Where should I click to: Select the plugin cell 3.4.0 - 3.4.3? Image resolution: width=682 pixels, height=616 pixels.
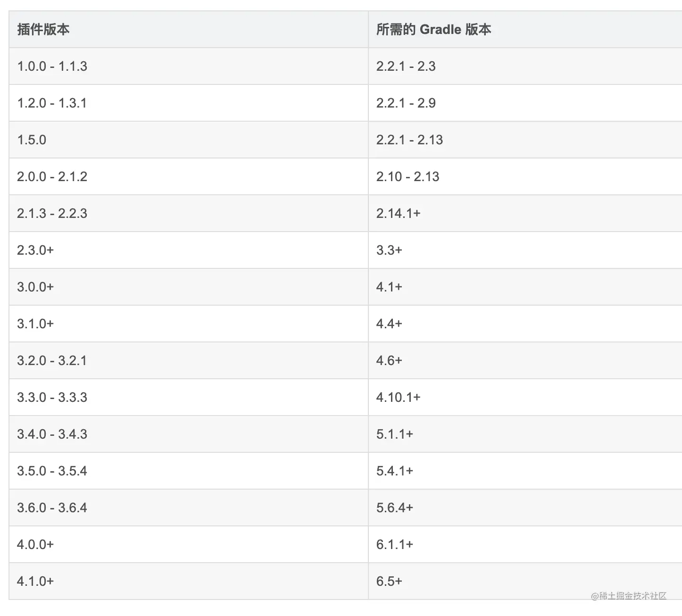pyautogui.click(x=52, y=434)
